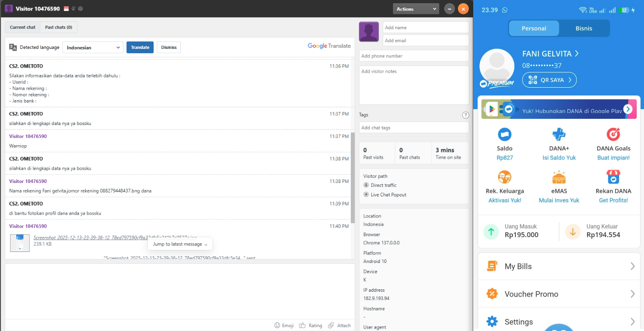This screenshot has width=644, height=331.
Task: Click the QR SAYA button
Action: coord(549,80)
